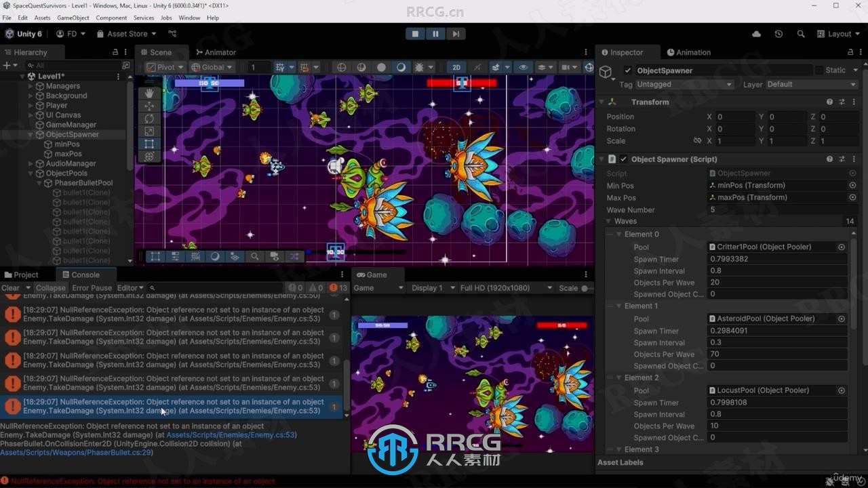Select the Transform tool in Scene overlay

(149, 156)
